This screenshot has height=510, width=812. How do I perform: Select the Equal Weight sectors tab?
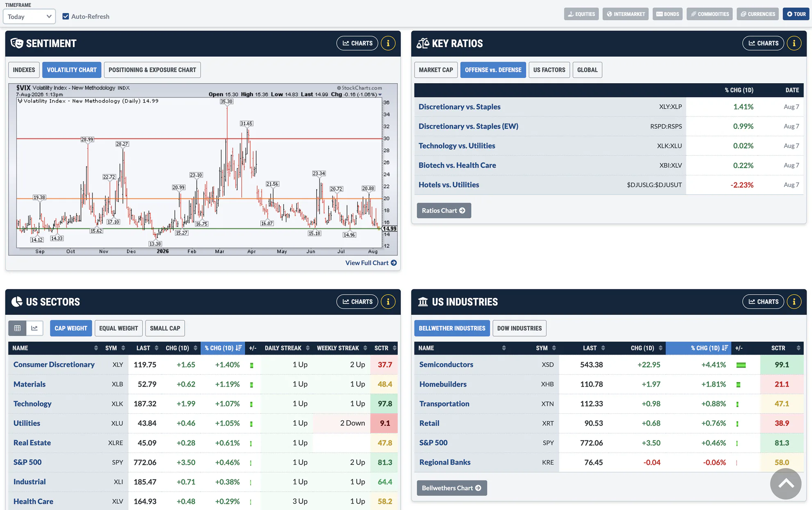click(x=118, y=328)
